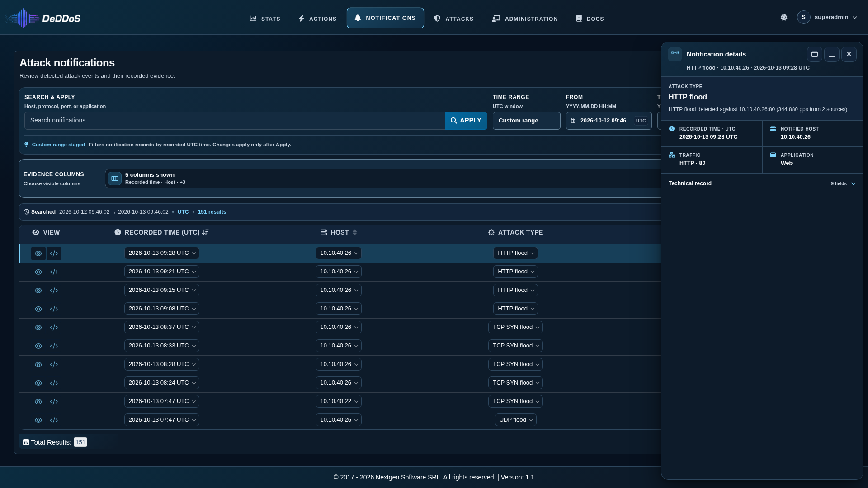The width and height of the screenshot is (868, 488).
Task: Open raw code view for 09:28 row
Action: [54, 253]
